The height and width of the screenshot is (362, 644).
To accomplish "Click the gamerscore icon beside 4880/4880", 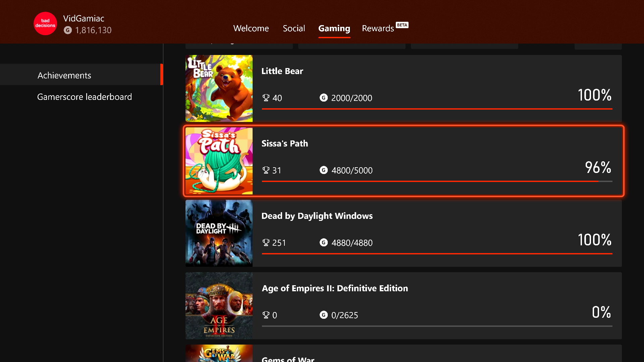I will (x=324, y=242).
